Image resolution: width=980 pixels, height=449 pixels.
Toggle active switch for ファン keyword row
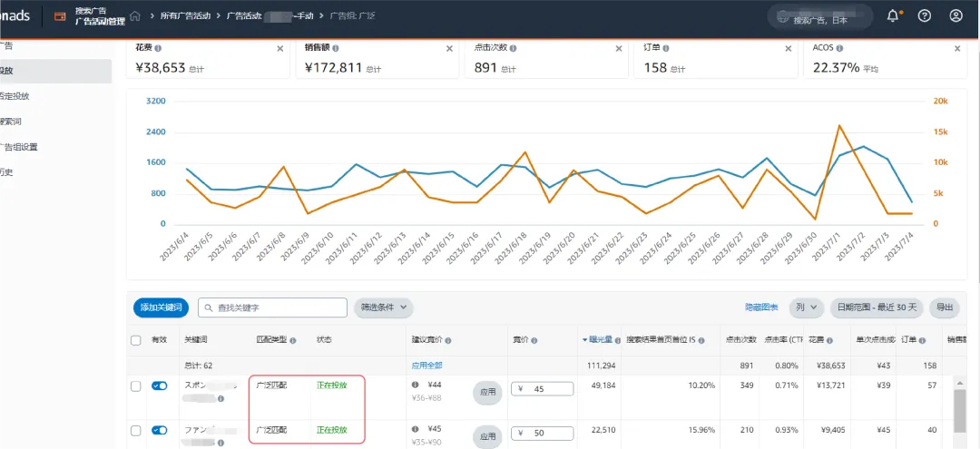[160, 430]
